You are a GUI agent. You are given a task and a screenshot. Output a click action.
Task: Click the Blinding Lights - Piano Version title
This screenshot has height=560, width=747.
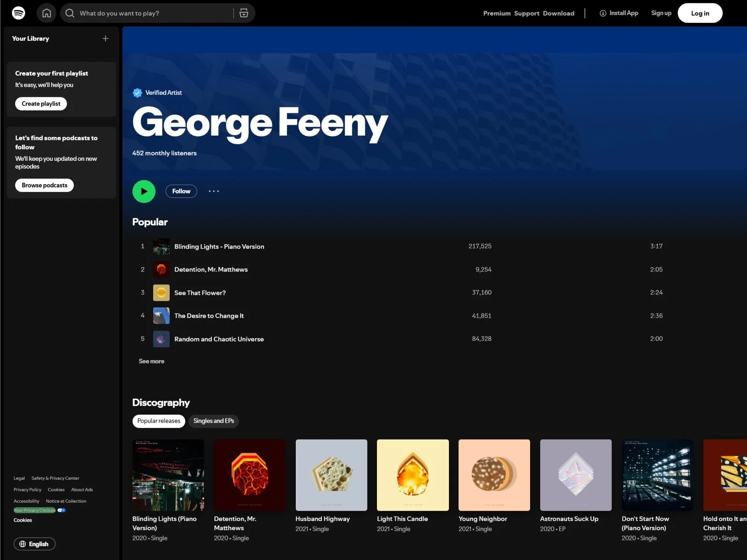pos(219,247)
